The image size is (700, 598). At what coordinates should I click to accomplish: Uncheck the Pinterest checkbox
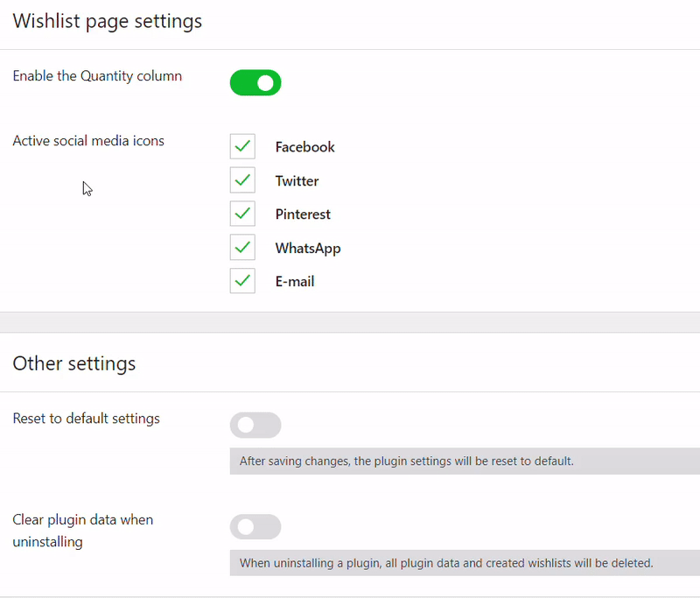pyautogui.click(x=242, y=214)
